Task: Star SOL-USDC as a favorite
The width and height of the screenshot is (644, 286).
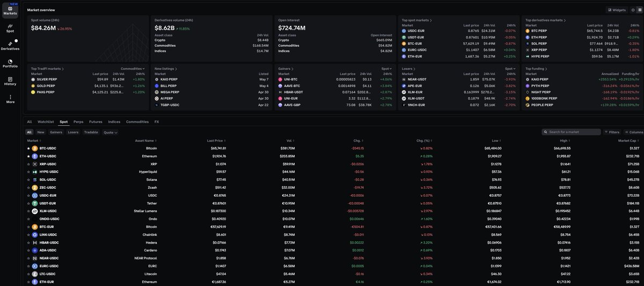Action: tap(28, 180)
